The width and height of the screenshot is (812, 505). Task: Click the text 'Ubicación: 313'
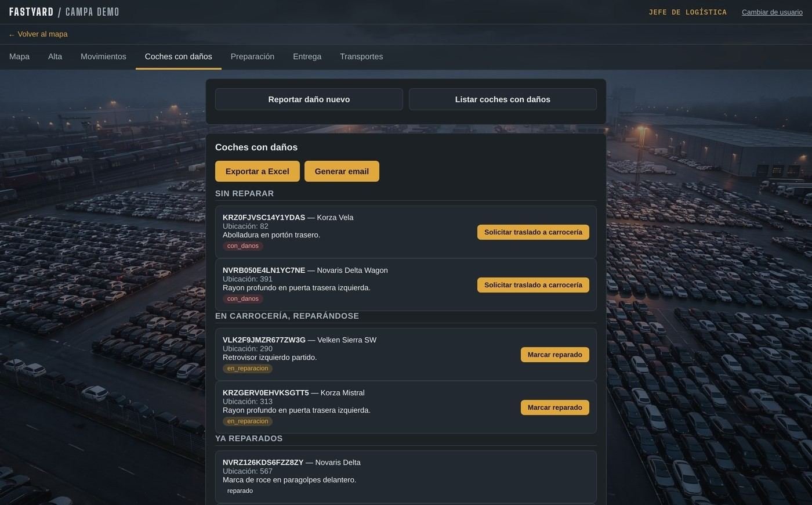coord(248,402)
